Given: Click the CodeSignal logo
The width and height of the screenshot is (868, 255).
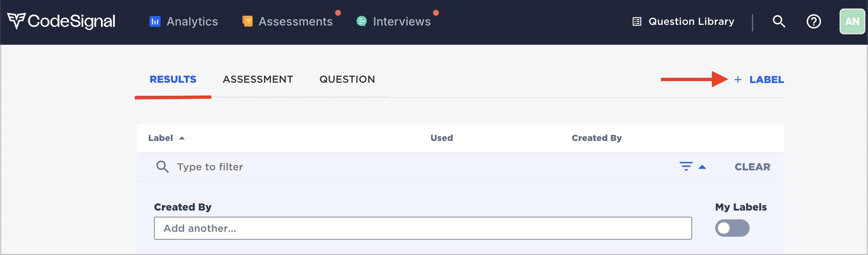Looking at the screenshot, I should point(61,21).
